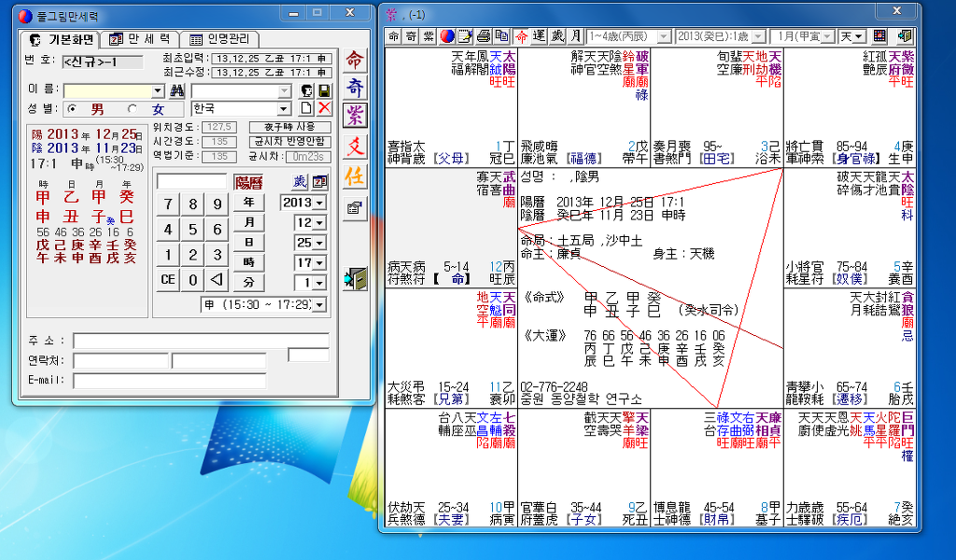956x560 pixels.
Task: Click the blank new document icon
Action: pyautogui.click(x=306, y=108)
